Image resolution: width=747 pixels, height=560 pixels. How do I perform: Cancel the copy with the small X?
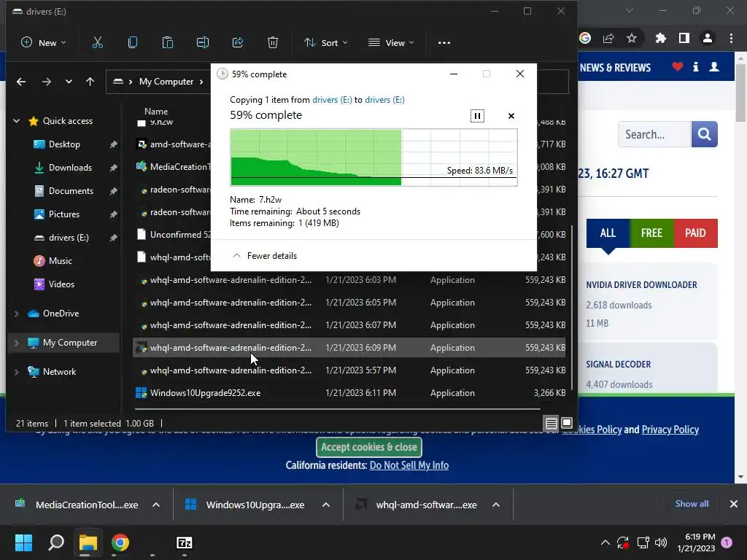(x=511, y=116)
